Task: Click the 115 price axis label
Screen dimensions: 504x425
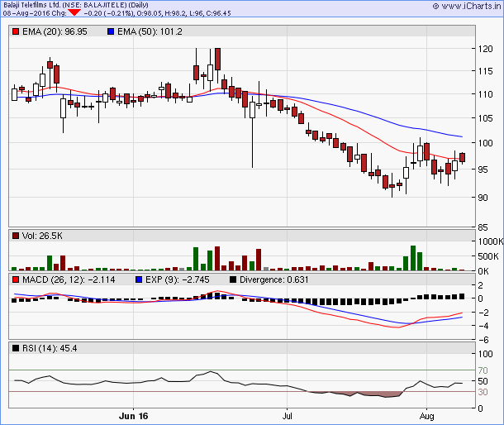Action: click(x=485, y=71)
